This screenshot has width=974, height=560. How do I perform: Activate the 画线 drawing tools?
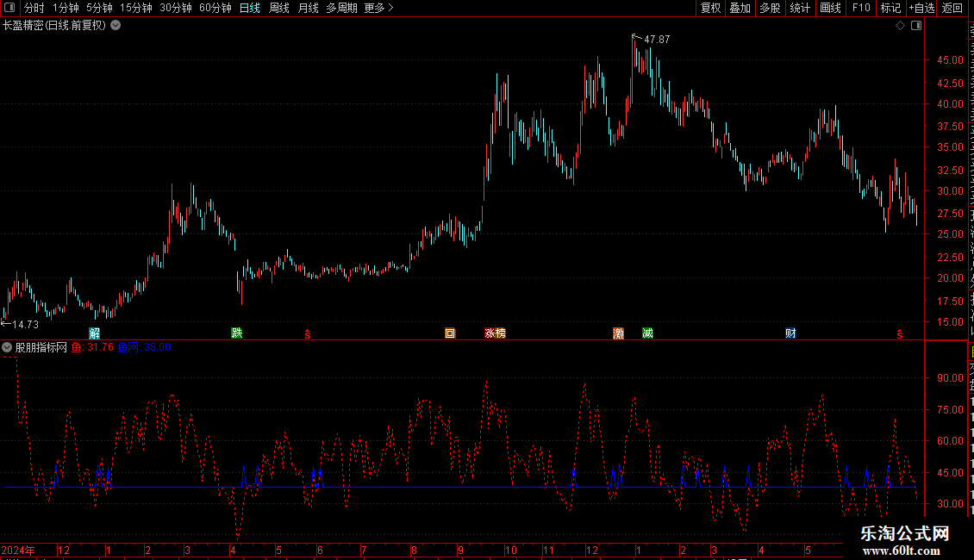(830, 8)
